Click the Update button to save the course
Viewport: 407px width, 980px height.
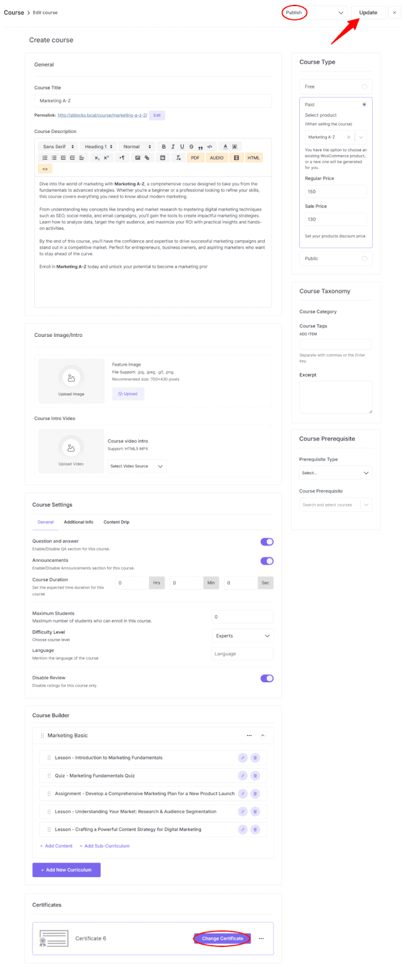pyautogui.click(x=368, y=12)
